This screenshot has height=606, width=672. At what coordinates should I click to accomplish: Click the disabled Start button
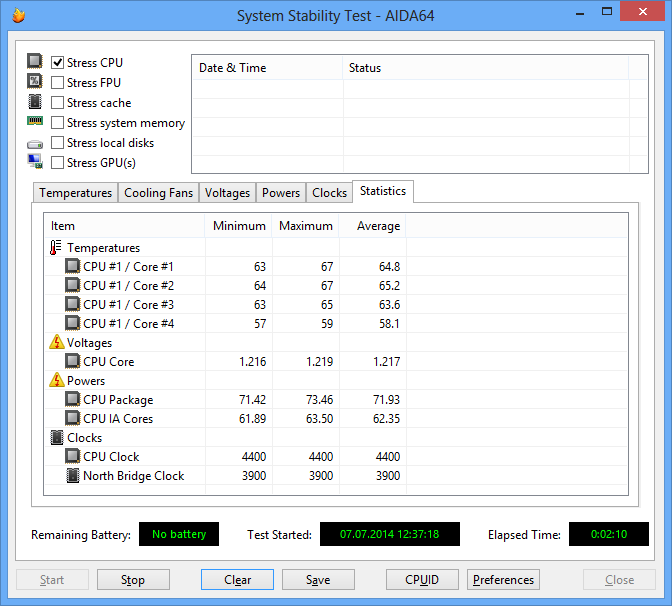click(52, 579)
